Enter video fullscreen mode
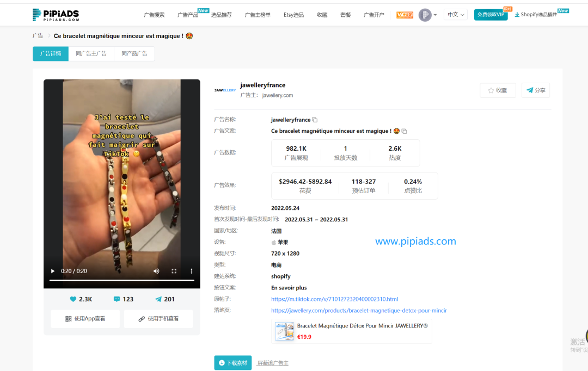The image size is (588, 371). [174, 271]
